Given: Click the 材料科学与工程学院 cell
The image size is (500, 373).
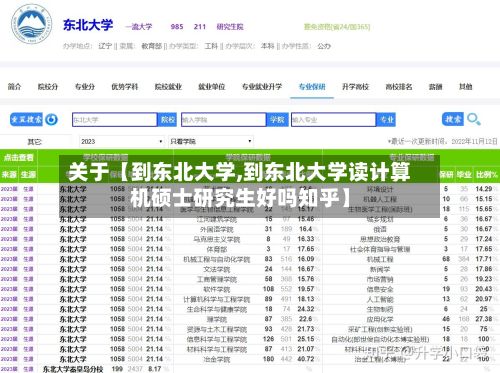Looking at the screenshot, I should [x=217, y=349].
